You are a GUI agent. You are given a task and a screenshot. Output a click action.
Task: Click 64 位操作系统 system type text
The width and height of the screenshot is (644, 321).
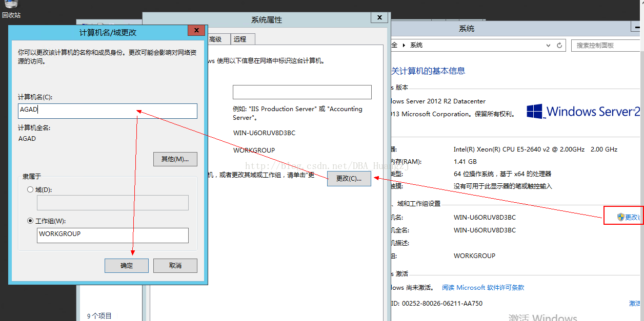click(x=502, y=174)
